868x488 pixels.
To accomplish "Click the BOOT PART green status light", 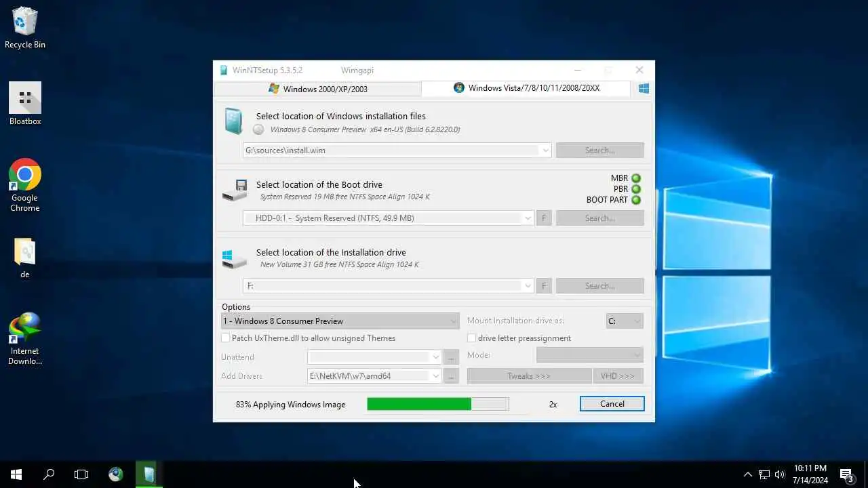I will point(636,200).
